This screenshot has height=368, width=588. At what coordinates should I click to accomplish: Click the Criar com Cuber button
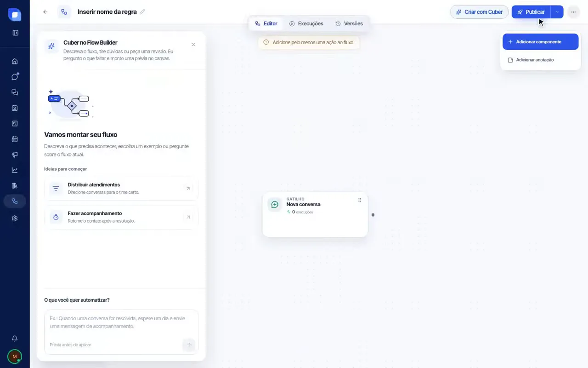pos(479,12)
